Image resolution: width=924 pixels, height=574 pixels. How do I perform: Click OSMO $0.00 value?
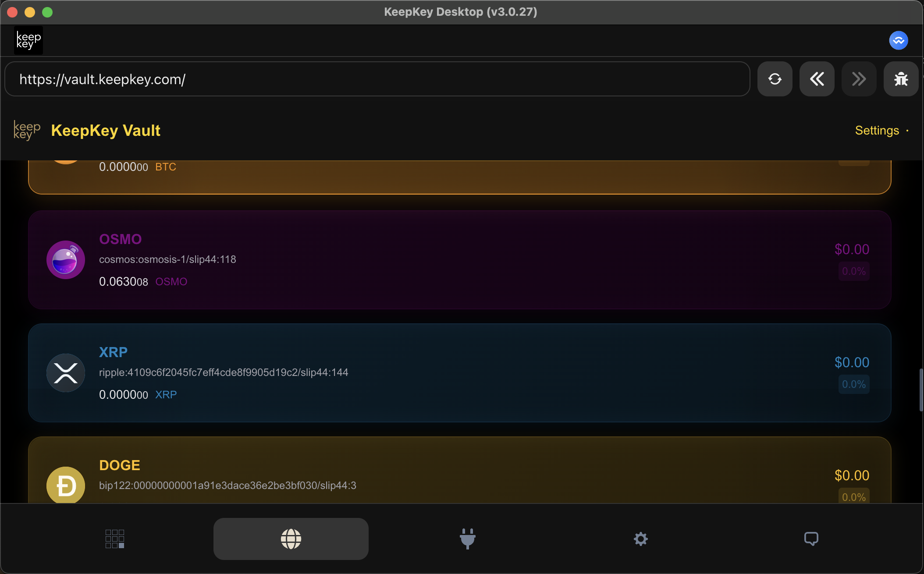click(852, 249)
